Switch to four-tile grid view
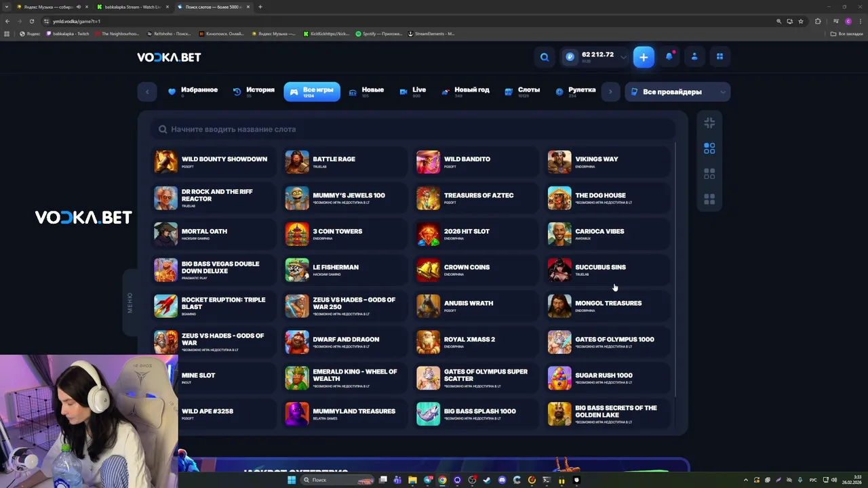Image resolution: width=868 pixels, height=488 pixels. click(x=709, y=199)
